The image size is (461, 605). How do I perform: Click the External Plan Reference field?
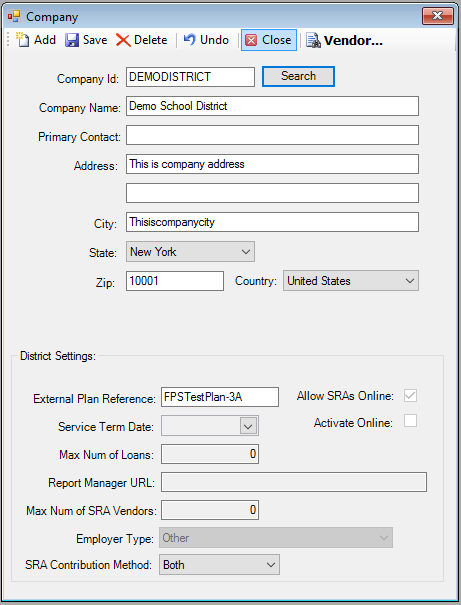coord(220,397)
